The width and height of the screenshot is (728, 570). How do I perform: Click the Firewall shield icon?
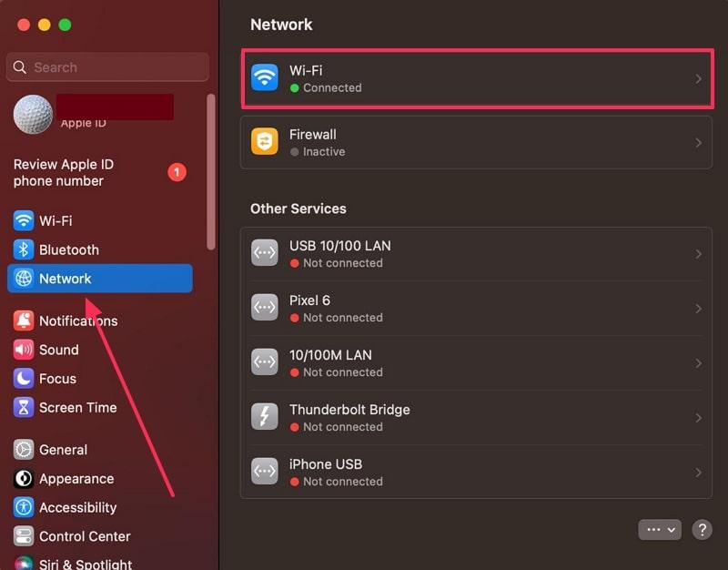265,142
